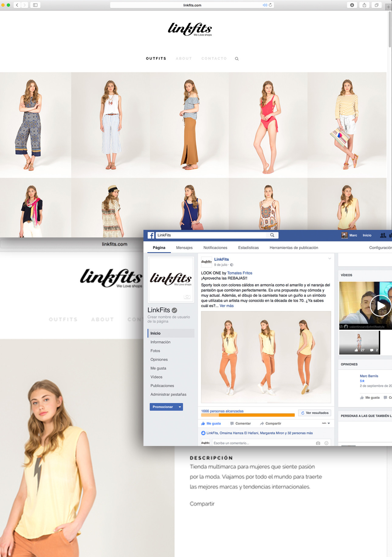Open the striped trousers outfit thumbnail
Viewport: 392px width, 557px height.
[x=110, y=125]
